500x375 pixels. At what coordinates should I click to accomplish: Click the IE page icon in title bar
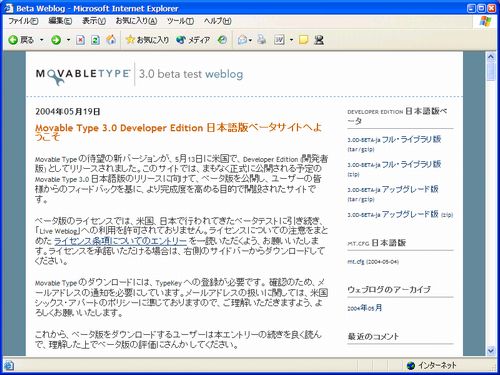pos(9,8)
